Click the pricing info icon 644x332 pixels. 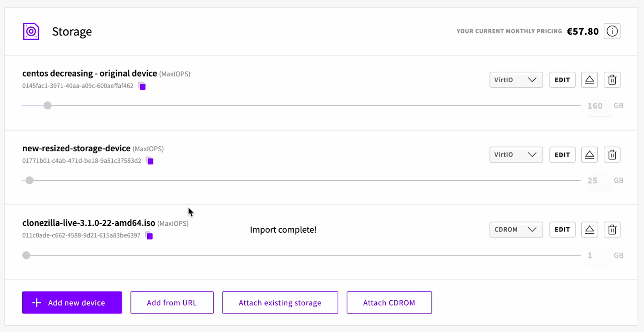(x=612, y=31)
